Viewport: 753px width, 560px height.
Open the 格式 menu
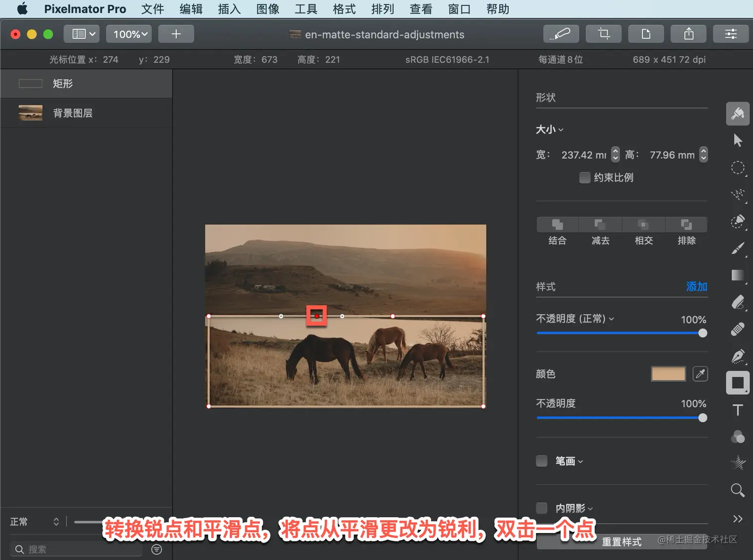[344, 9]
